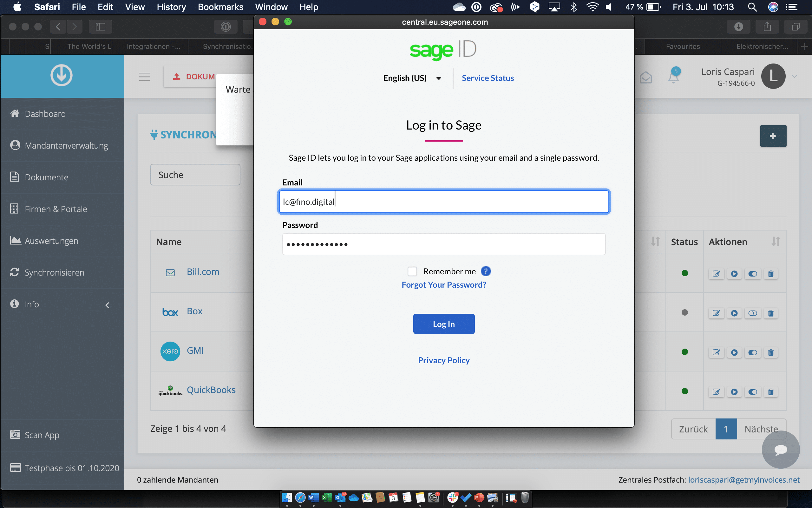Open the Service Status link

[488, 78]
